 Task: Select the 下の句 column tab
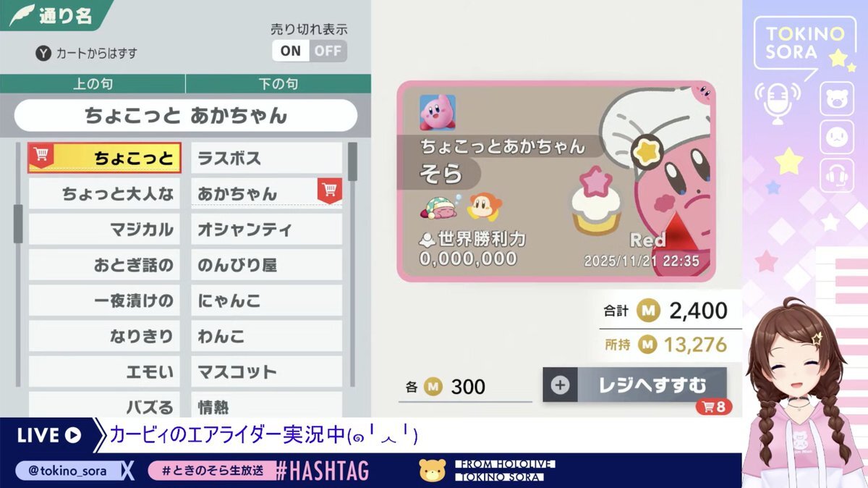click(x=278, y=84)
